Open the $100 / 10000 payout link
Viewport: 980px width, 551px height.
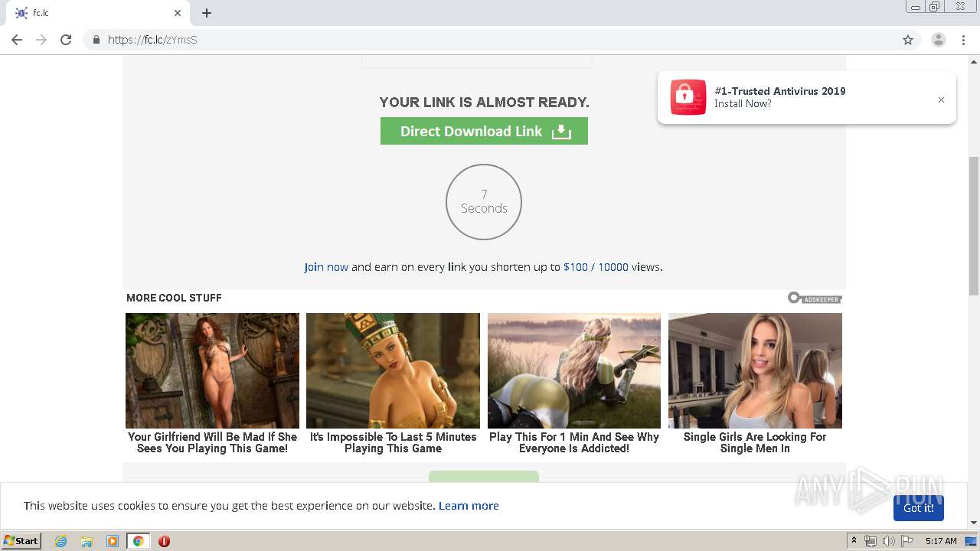596,267
